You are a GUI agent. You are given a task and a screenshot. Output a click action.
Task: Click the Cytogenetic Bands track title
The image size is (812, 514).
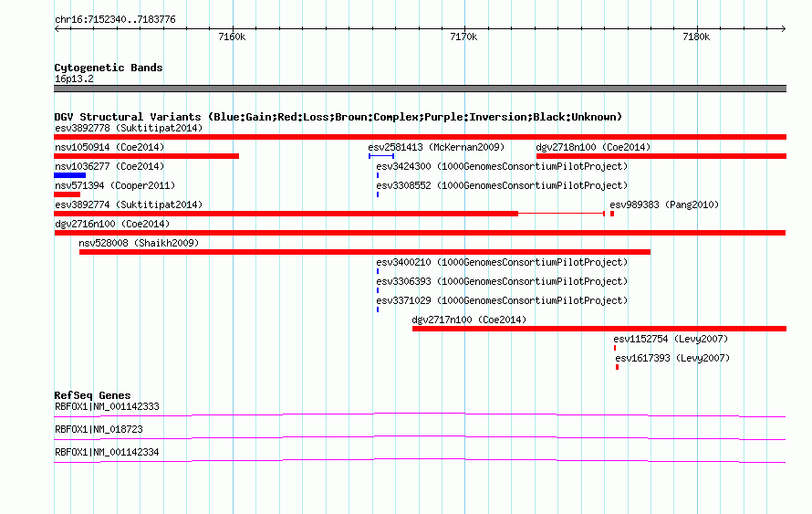(x=109, y=68)
